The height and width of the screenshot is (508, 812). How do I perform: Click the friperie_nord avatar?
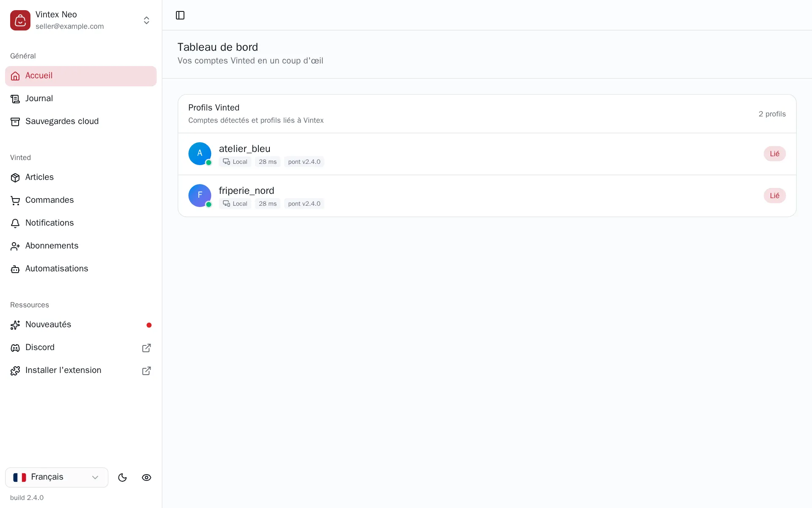tap(200, 196)
